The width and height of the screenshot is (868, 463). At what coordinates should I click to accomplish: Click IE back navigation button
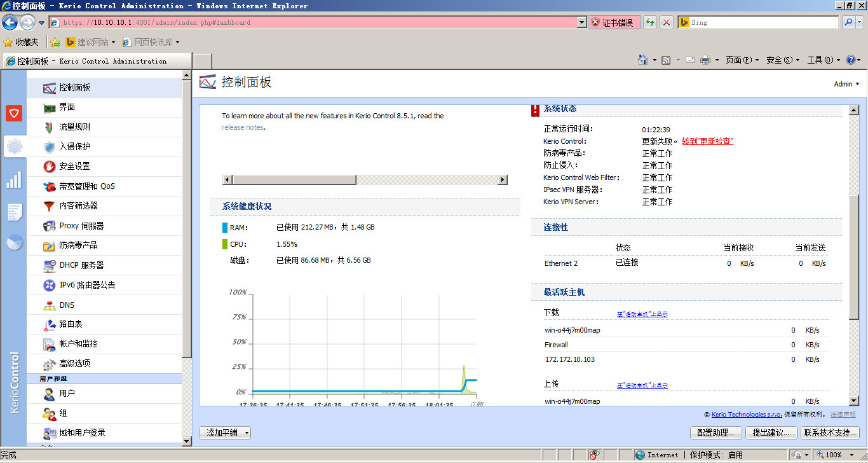(x=10, y=22)
